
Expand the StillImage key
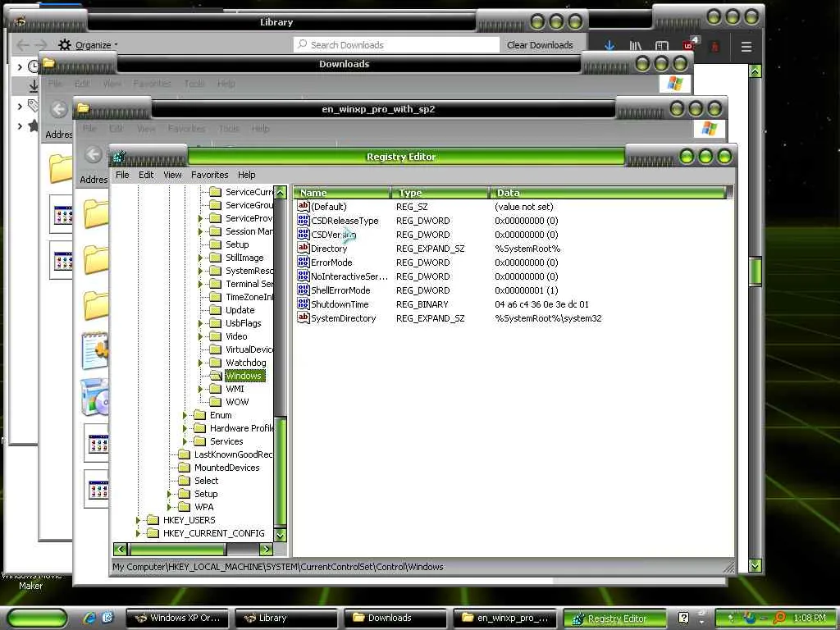[x=200, y=258]
